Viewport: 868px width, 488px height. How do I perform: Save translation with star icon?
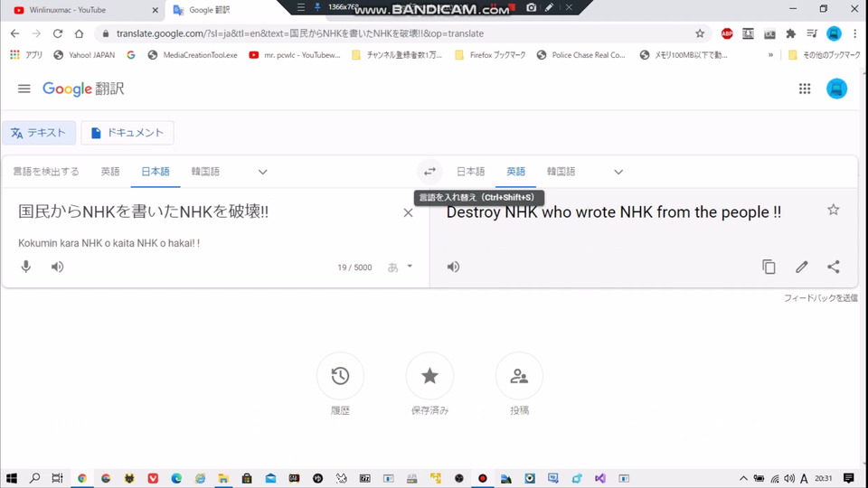(x=833, y=210)
